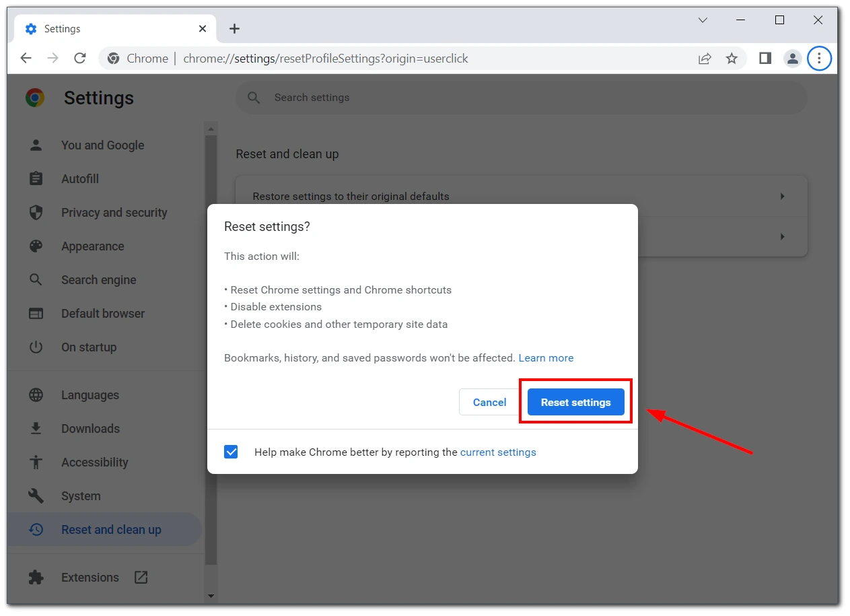Open the tab search dropdown chevron
This screenshot has width=850, height=616.
[x=703, y=20]
